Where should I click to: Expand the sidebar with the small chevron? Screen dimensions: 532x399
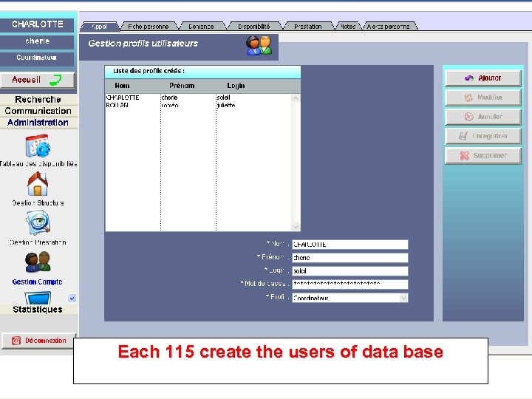[x=72, y=299]
